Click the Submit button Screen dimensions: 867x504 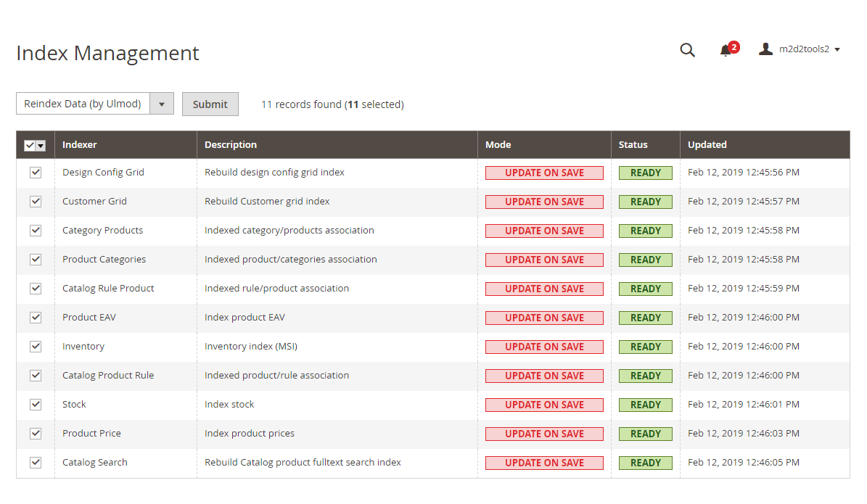pos(210,104)
